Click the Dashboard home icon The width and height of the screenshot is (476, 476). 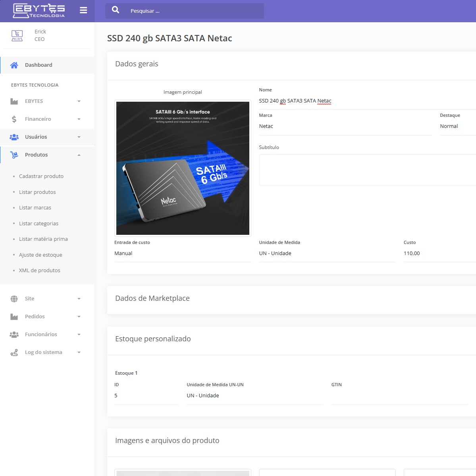14,65
